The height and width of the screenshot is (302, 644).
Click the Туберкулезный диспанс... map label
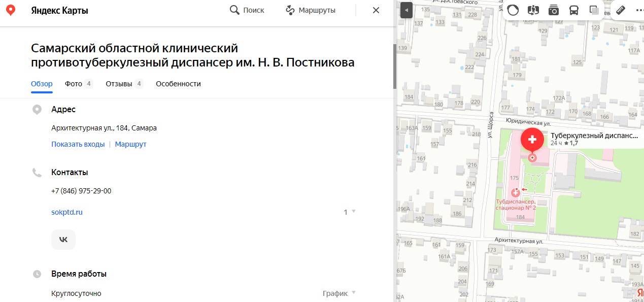click(x=594, y=136)
